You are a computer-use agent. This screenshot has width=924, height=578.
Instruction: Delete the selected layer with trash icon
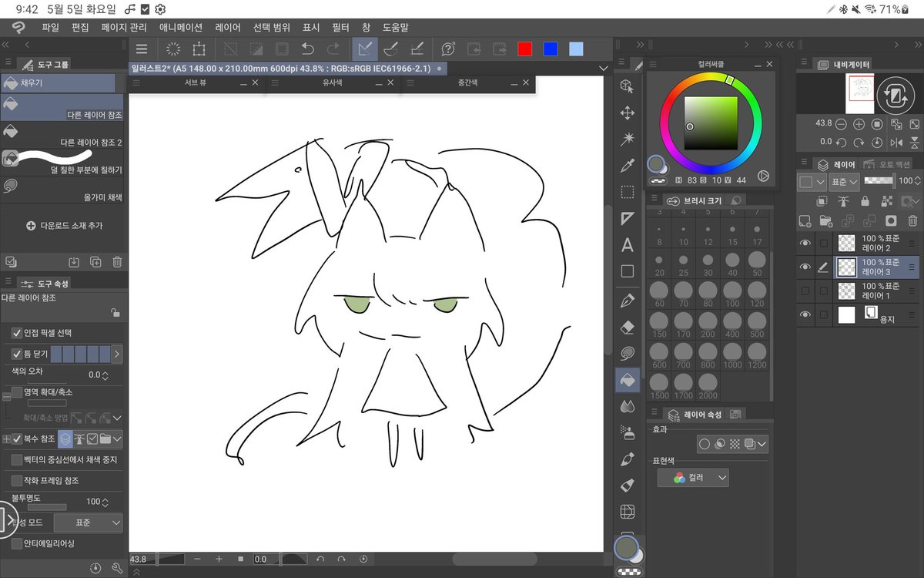(x=911, y=220)
